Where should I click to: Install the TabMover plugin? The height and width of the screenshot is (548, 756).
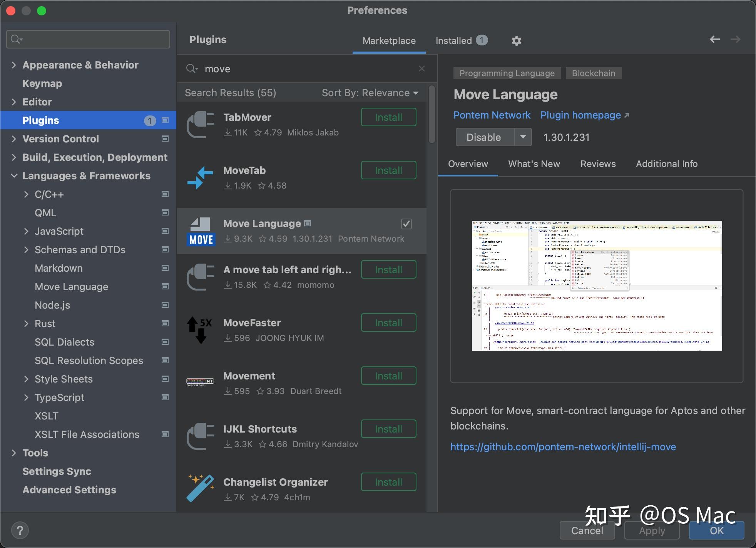(x=389, y=117)
